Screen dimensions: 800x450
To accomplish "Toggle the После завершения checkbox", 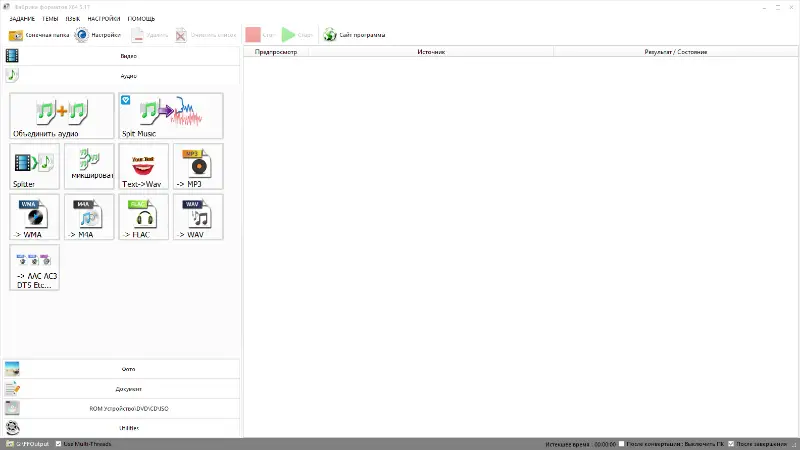I will (x=731, y=444).
